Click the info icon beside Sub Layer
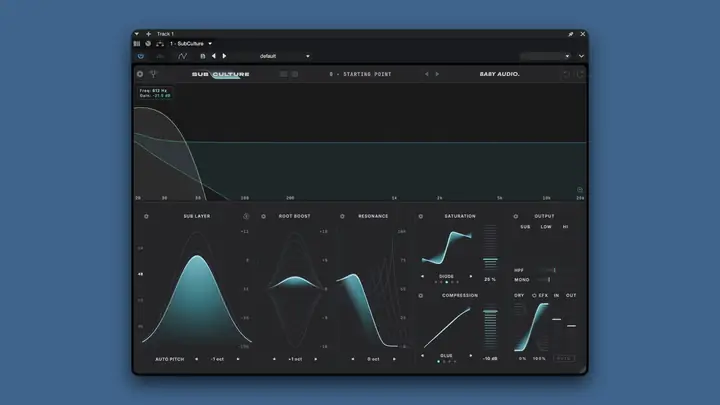The height and width of the screenshot is (405, 720). [246, 216]
